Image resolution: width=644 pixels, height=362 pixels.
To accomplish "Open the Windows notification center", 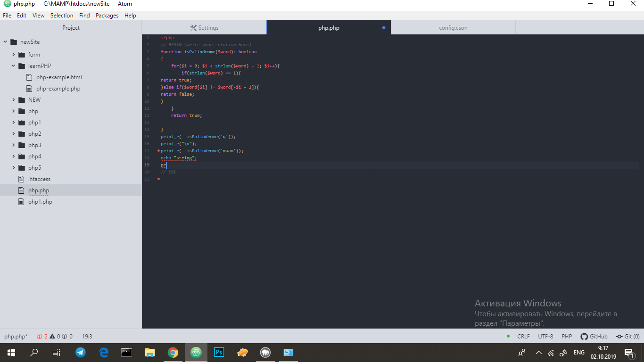I will (629, 353).
